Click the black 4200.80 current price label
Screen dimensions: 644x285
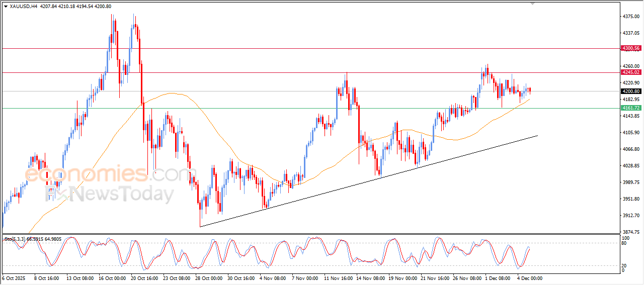(631, 91)
